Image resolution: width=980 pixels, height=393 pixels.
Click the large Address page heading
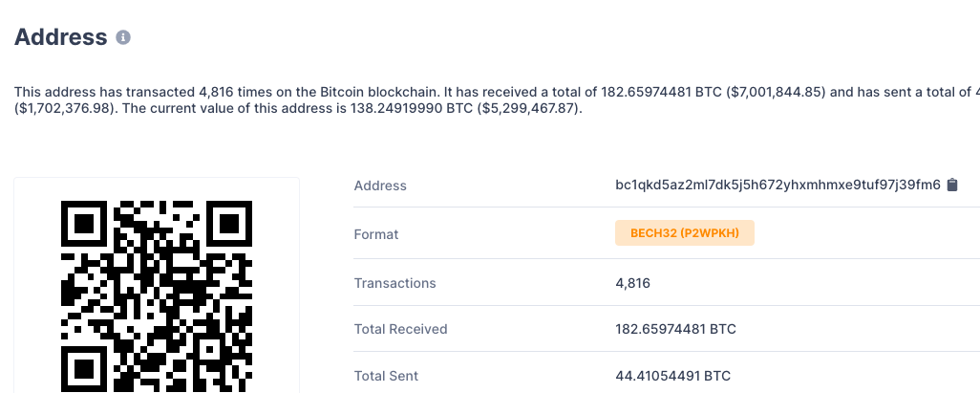pyautogui.click(x=60, y=37)
